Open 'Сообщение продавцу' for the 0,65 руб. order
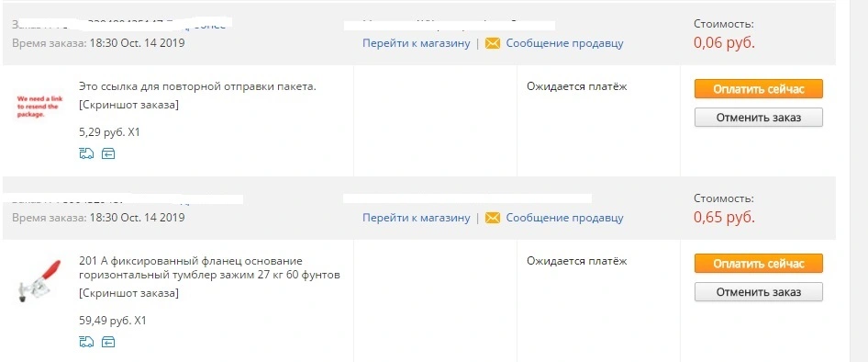The image size is (868, 362). click(564, 218)
